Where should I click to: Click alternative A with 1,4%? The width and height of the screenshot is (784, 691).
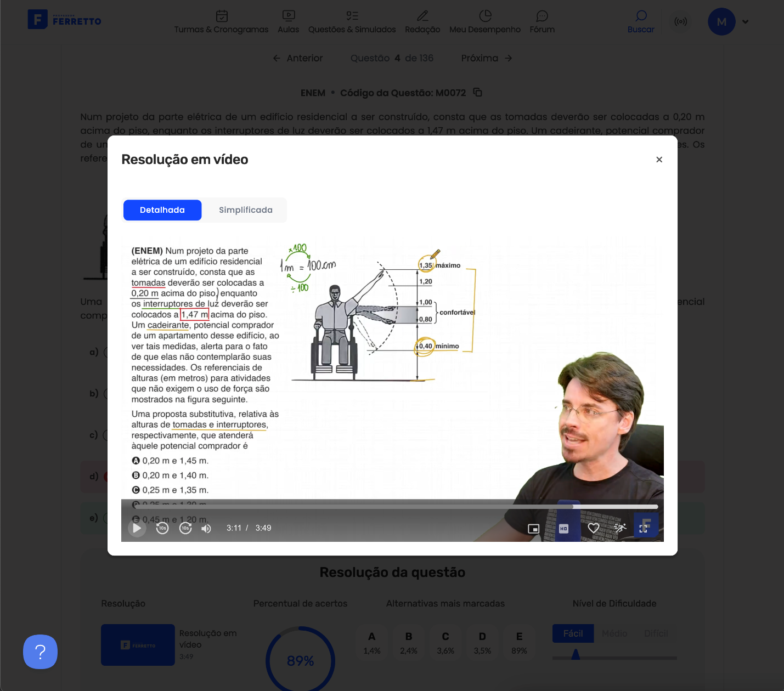(372, 643)
